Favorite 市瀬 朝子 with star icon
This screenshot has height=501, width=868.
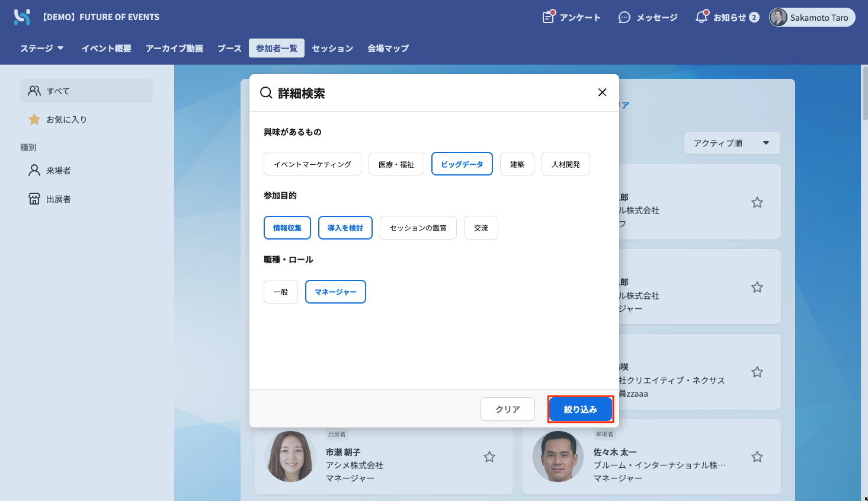489,457
